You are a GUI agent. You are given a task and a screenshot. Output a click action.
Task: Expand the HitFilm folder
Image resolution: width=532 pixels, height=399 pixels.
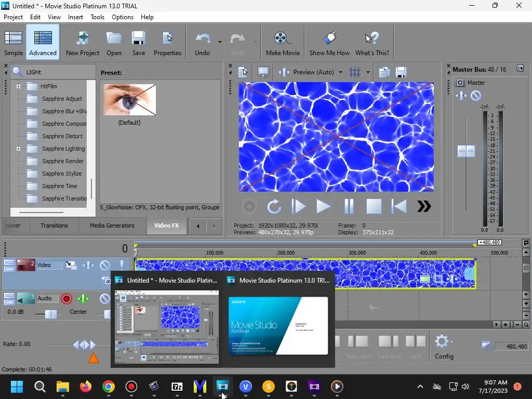pos(18,87)
